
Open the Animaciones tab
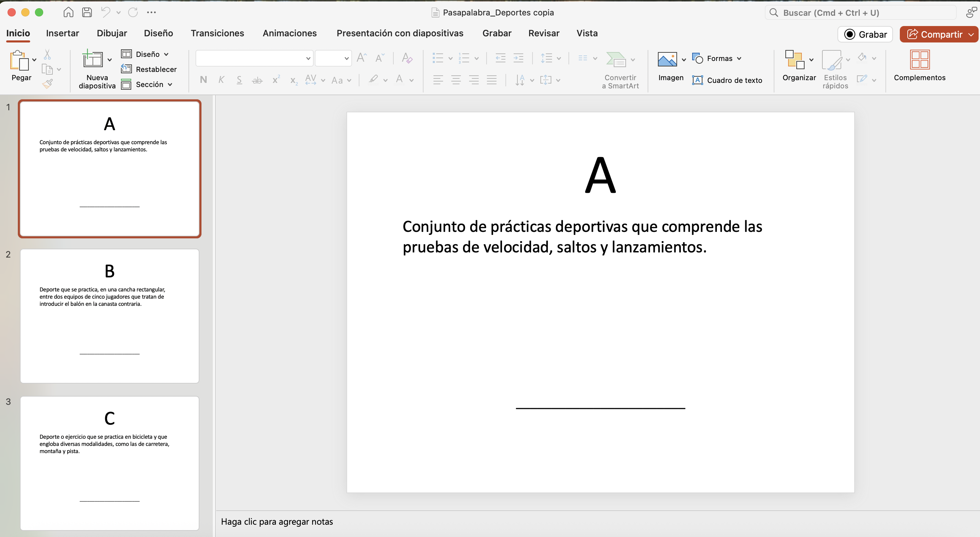point(290,34)
